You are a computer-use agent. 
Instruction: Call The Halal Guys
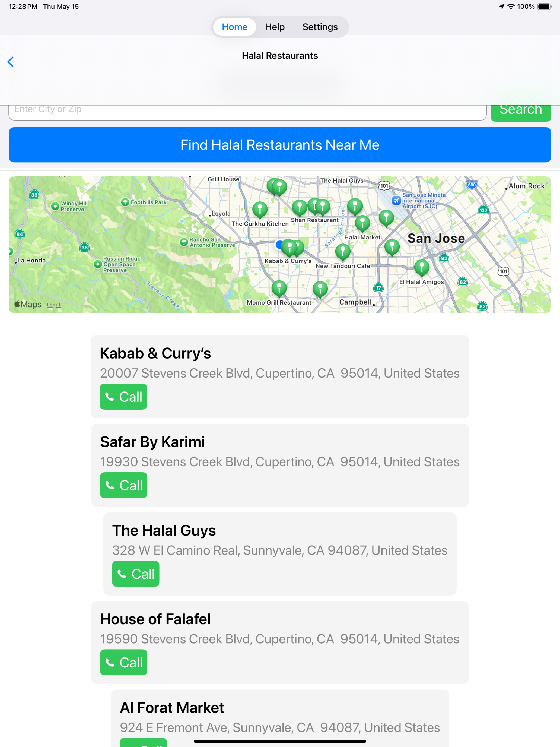[136, 574]
